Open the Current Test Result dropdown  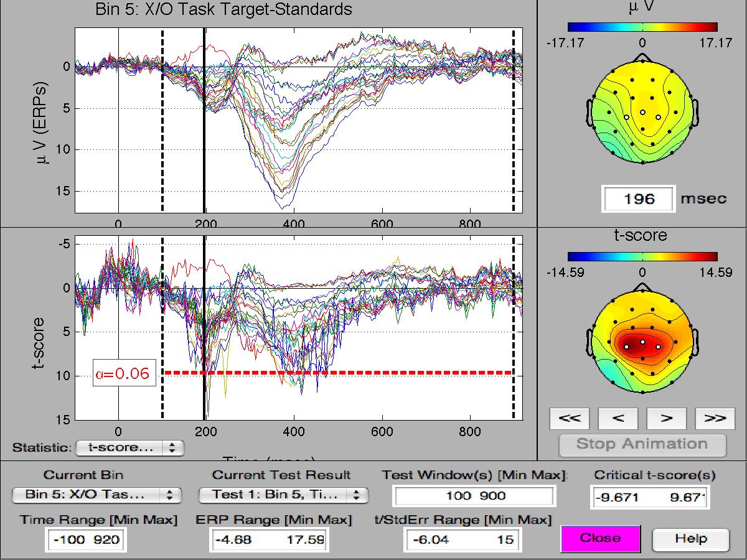(x=283, y=495)
